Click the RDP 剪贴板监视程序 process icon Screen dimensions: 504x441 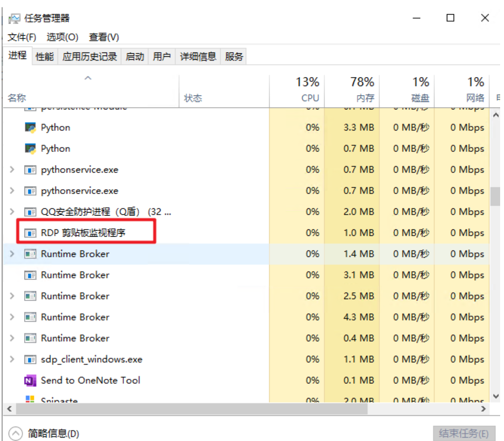click(30, 233)
